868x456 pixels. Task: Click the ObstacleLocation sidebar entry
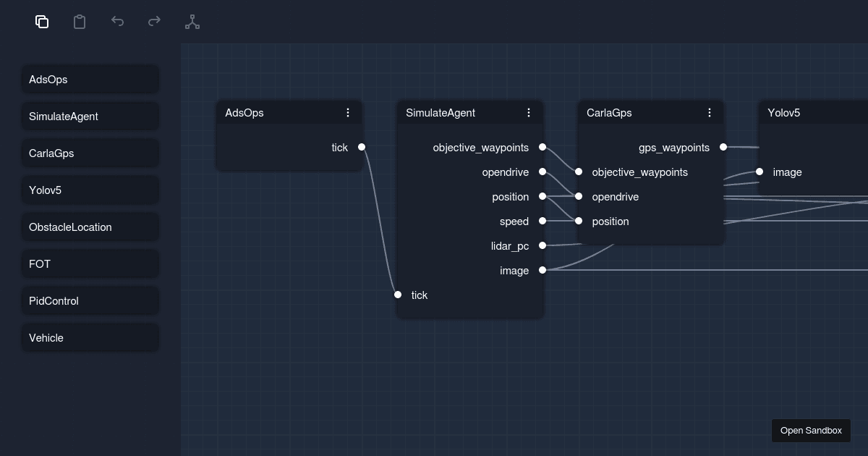[90, 227]
